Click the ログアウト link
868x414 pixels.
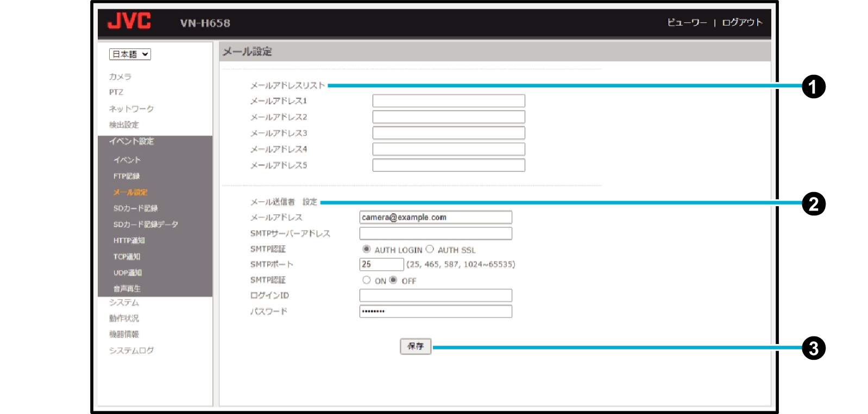click(743, 22)
